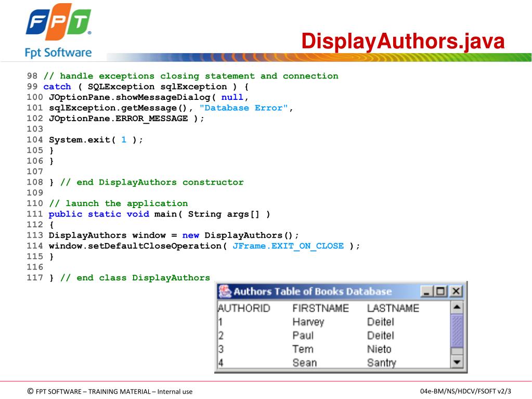The width and height of the screenshot is (532, 399).
Task: Click the launch the application comment
Action: [119, 203]
